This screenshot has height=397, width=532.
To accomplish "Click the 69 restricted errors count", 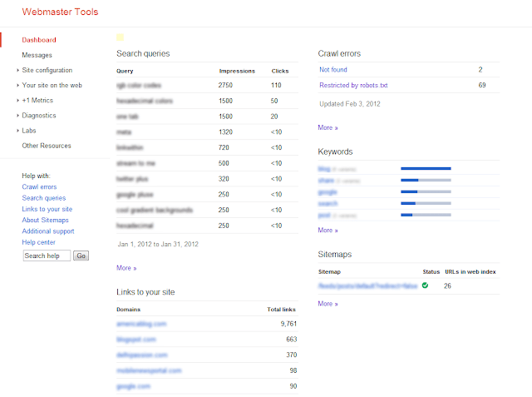I will pyautogui.click(x=482, y=85).
